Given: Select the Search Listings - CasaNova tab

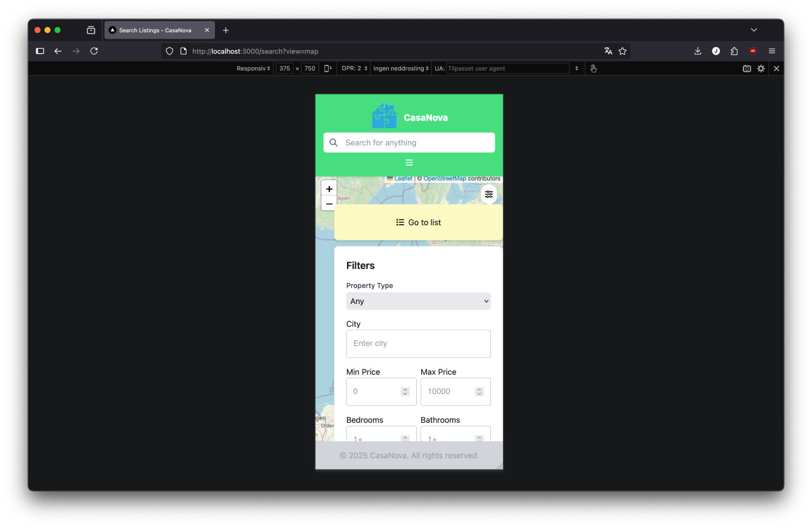Looking at the screenshot, I should (155, 30).
